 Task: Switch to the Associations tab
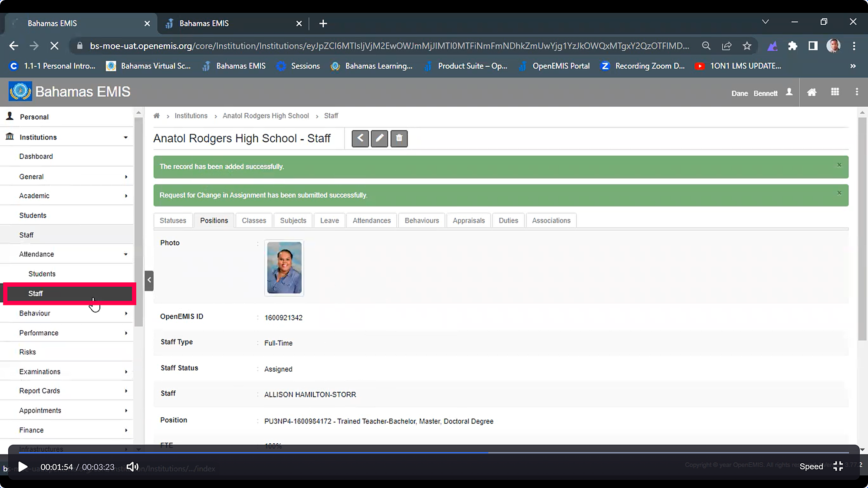point(551,220)
